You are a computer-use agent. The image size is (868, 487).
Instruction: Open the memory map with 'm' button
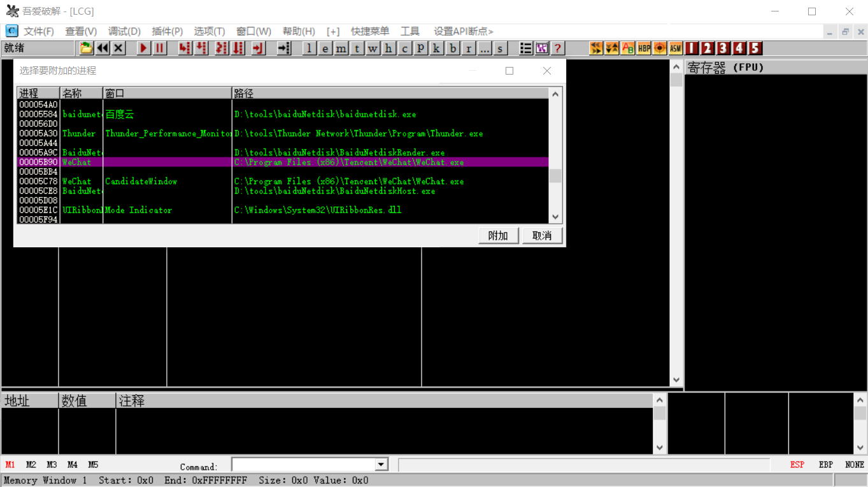[x=341, y=48]
